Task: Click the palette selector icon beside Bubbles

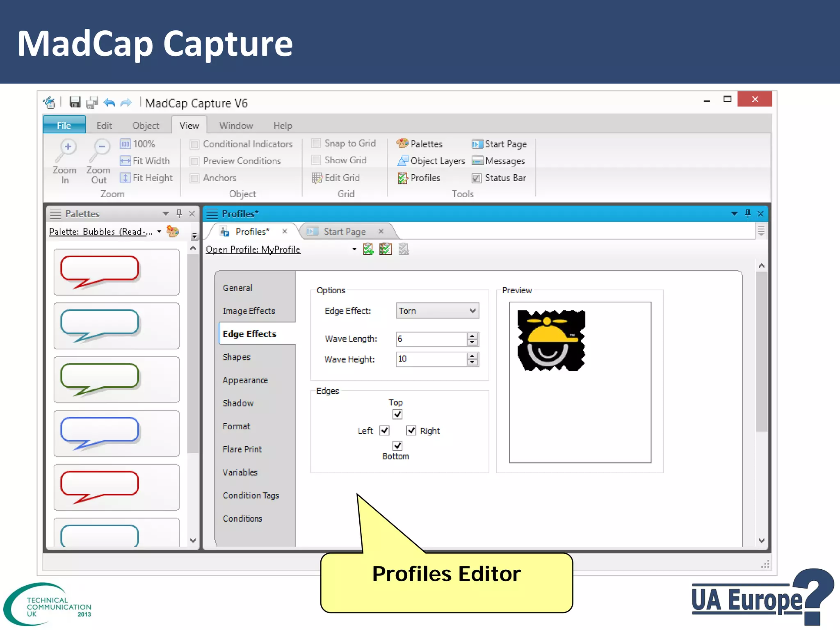Action: click(173, 231)
